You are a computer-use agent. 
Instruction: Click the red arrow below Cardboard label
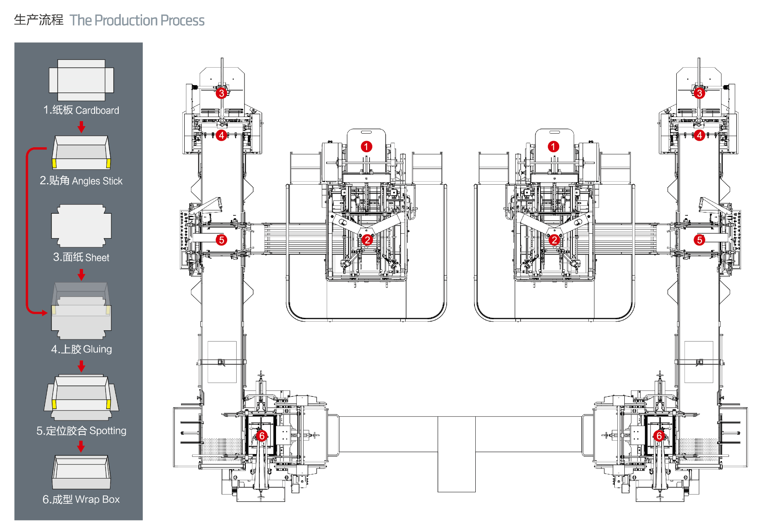[81, 127]
